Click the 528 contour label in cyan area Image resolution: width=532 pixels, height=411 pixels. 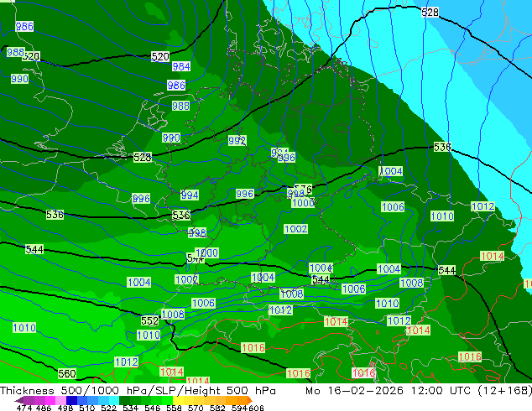pos(430,13)
